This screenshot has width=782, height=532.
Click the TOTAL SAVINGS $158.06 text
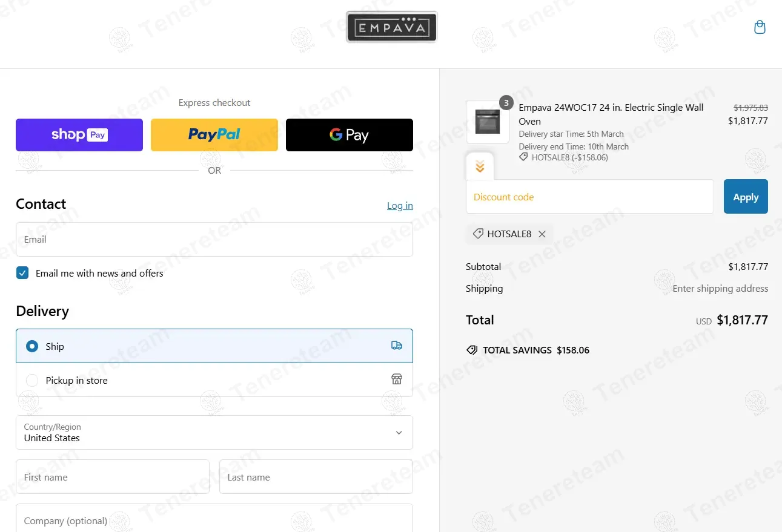tap(536, 350)
